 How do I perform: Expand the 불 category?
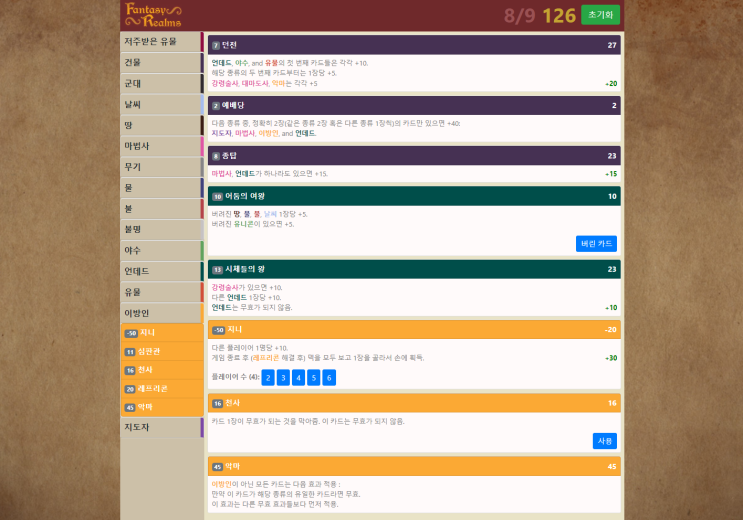[162, 209]
